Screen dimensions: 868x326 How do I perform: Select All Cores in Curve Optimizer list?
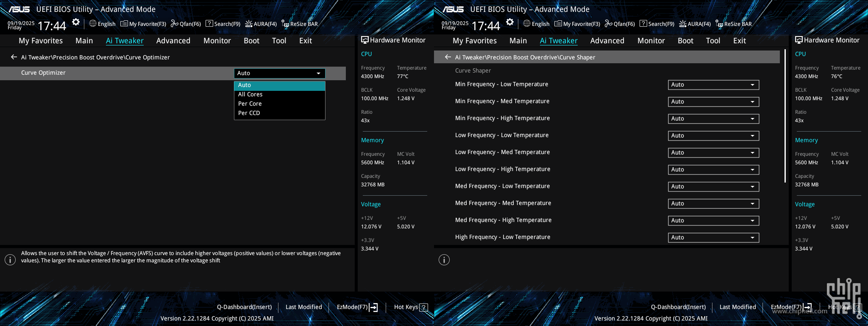(x=280, y=95)
